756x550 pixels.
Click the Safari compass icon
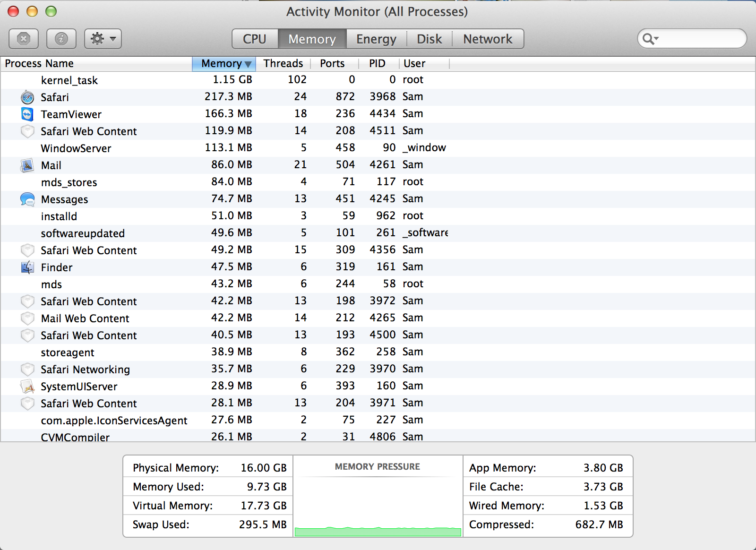click(x=27, y=97)
